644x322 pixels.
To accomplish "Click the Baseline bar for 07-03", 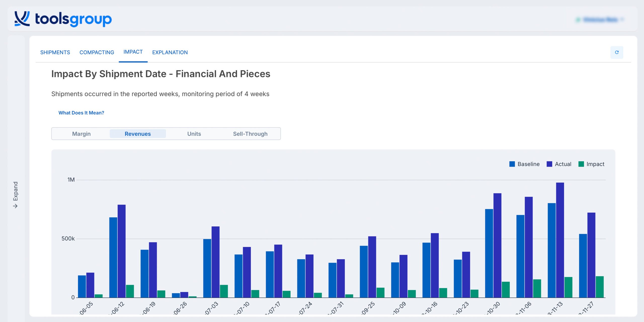I will click(207, 268).
